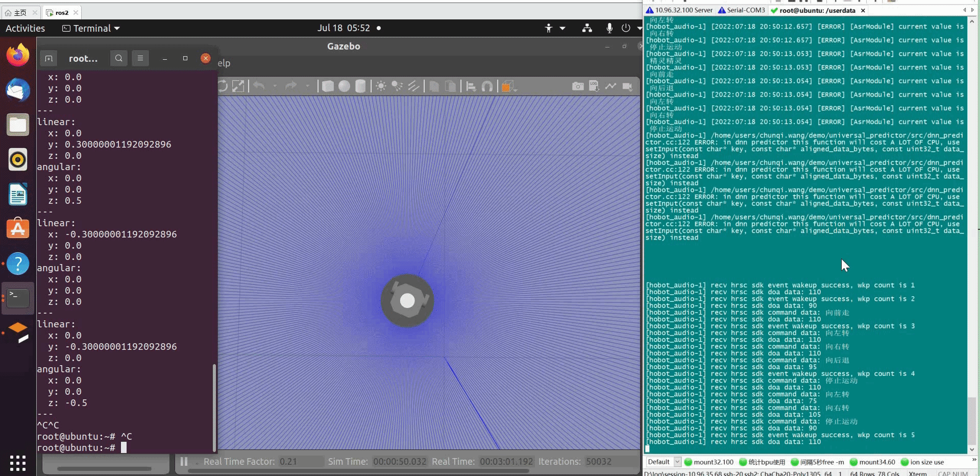
Task: Open Help from the dock
Action: coord(18,264)
